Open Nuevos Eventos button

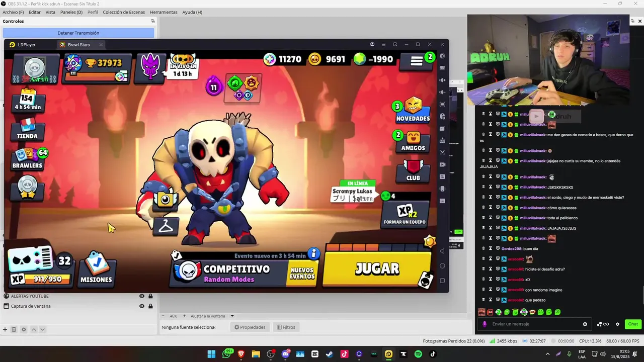(x=302, y=273)
